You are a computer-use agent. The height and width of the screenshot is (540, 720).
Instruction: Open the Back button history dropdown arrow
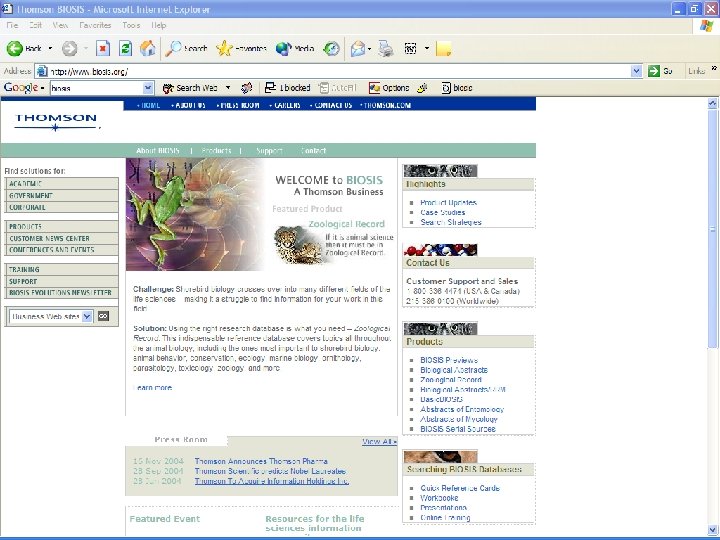point(51,48)
